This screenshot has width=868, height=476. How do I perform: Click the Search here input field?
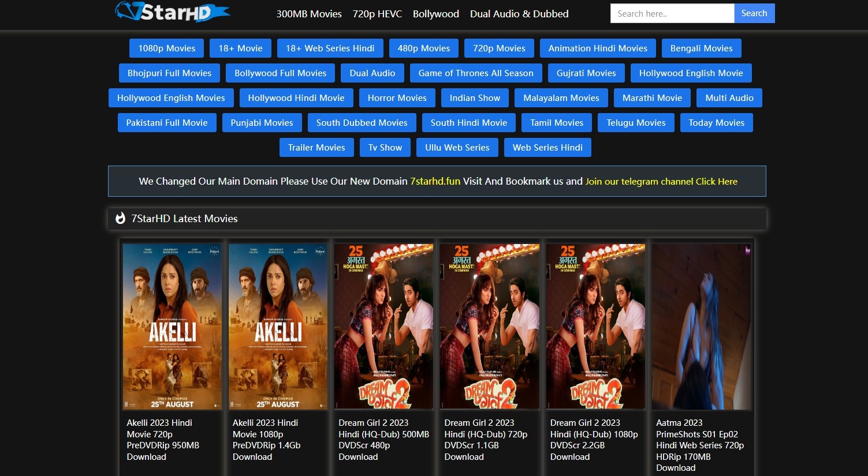672,13
